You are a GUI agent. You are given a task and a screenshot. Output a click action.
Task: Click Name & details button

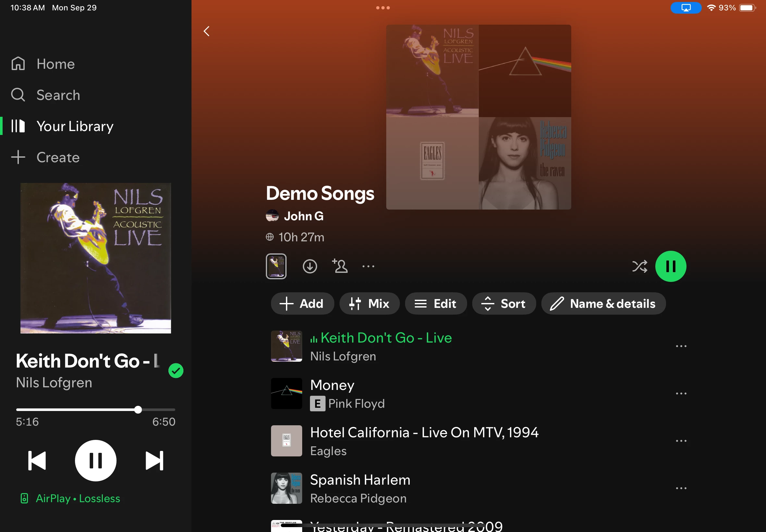[x=603, y=304]
